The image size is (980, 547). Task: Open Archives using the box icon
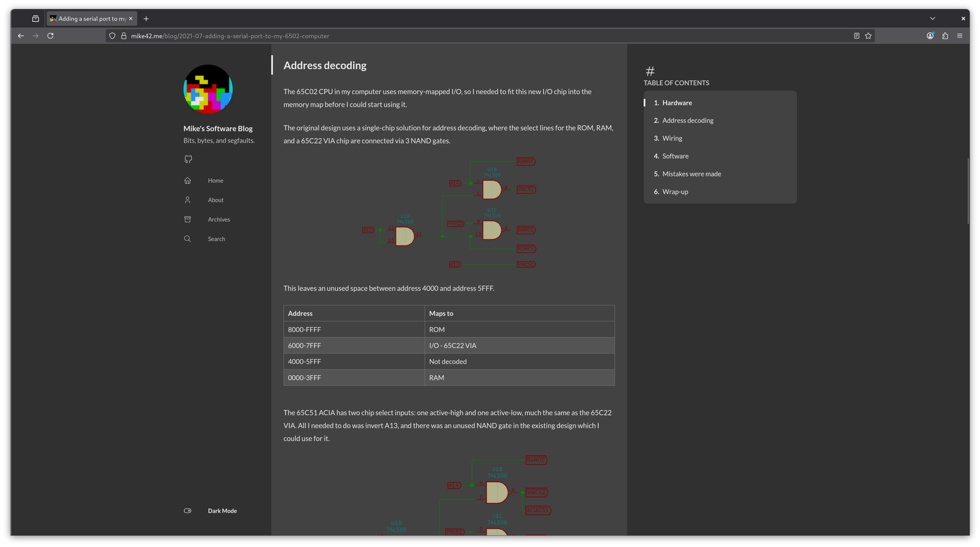(187, 219)
